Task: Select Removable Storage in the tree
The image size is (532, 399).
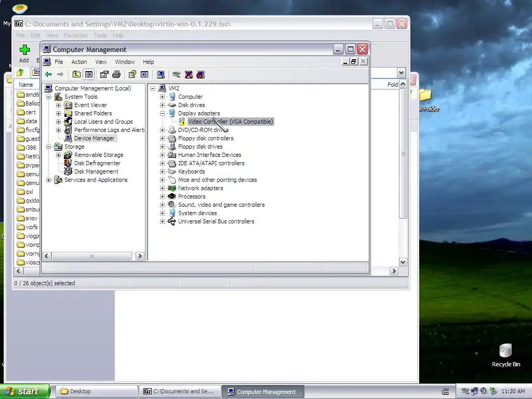Action: point(99,155)
